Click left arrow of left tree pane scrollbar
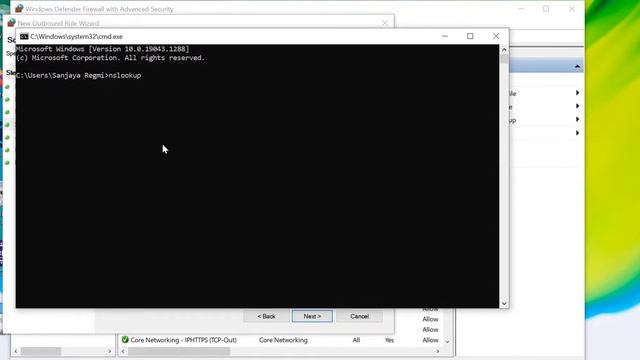This screenshot has width=640, height=360. 16,351
